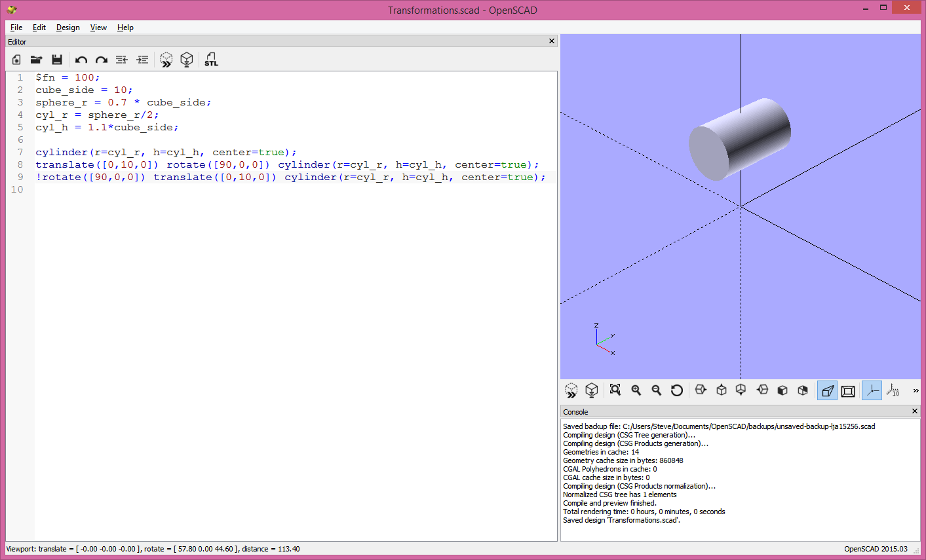Select the Render design icon in the editor toolbar
The width and height of the screenshot is (926, 560).
(187, 60)
